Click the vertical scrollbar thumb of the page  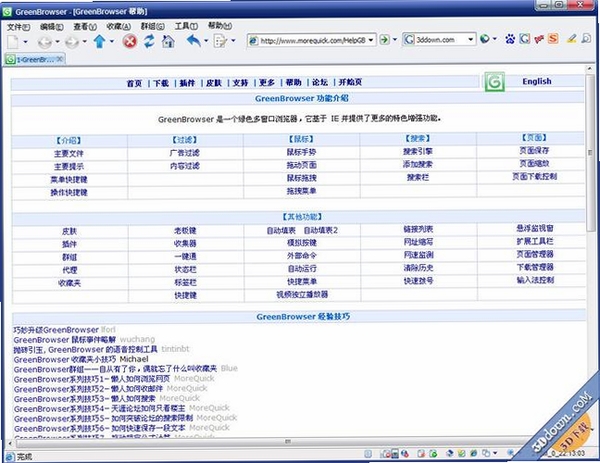tap(590, 153)
